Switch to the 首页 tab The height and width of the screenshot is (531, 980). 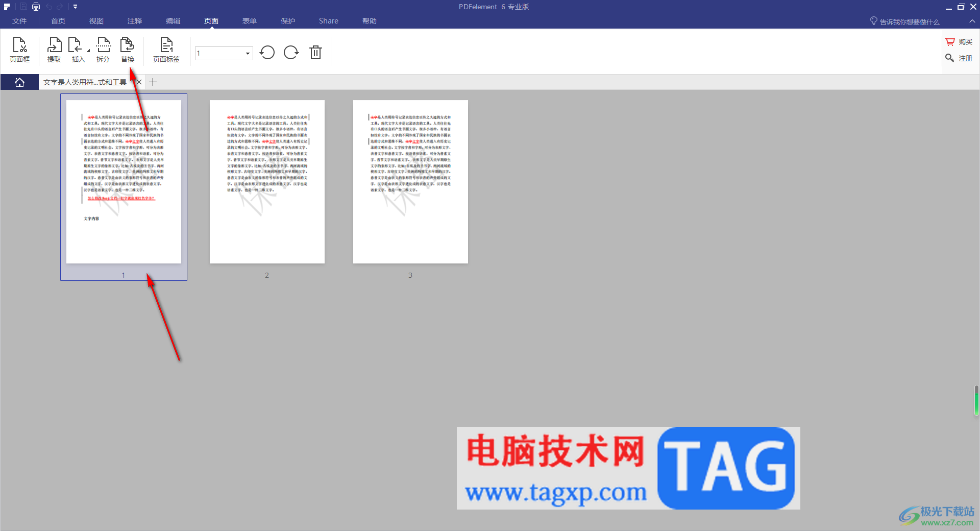58,21
